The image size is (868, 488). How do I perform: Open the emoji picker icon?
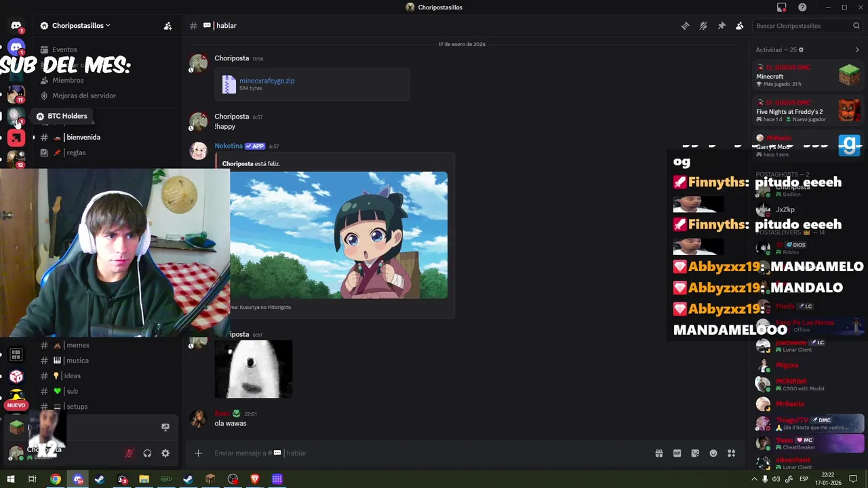coord(713,453)
